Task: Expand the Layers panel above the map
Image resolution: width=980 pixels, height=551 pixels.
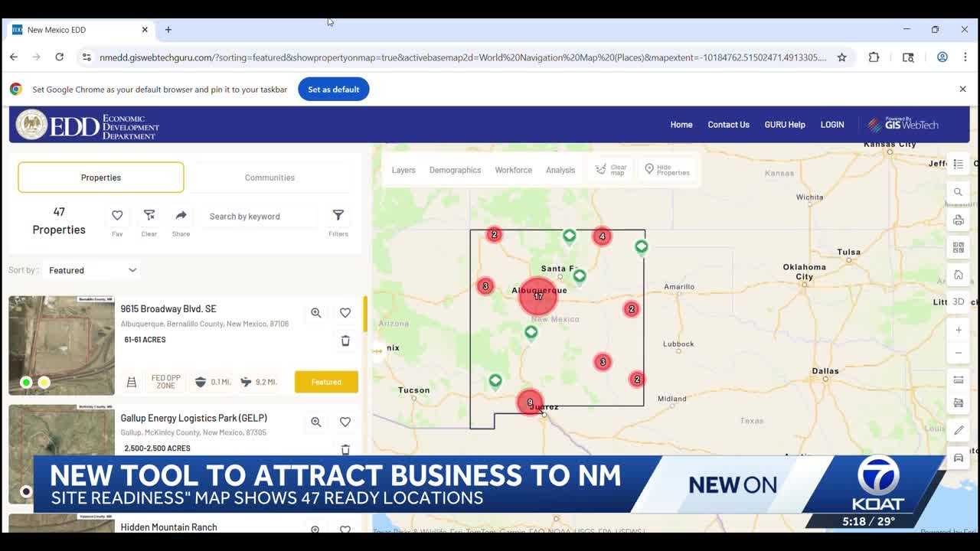Action: pyautogui.click(x=403, y=170)
